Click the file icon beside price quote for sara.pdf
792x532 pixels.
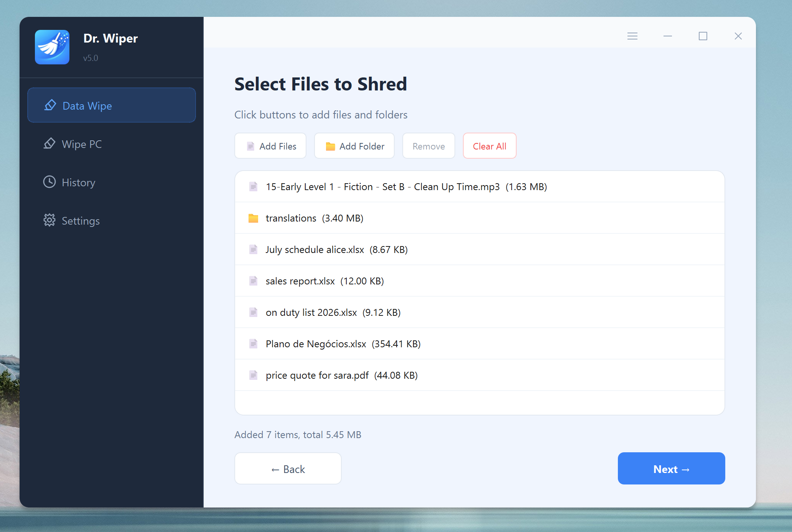253,375
